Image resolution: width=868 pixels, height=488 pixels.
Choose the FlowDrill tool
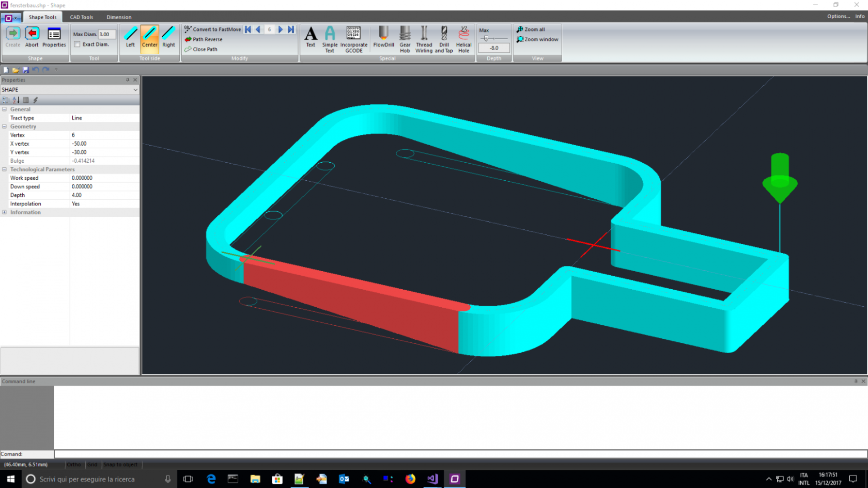(x=383, y=37)
